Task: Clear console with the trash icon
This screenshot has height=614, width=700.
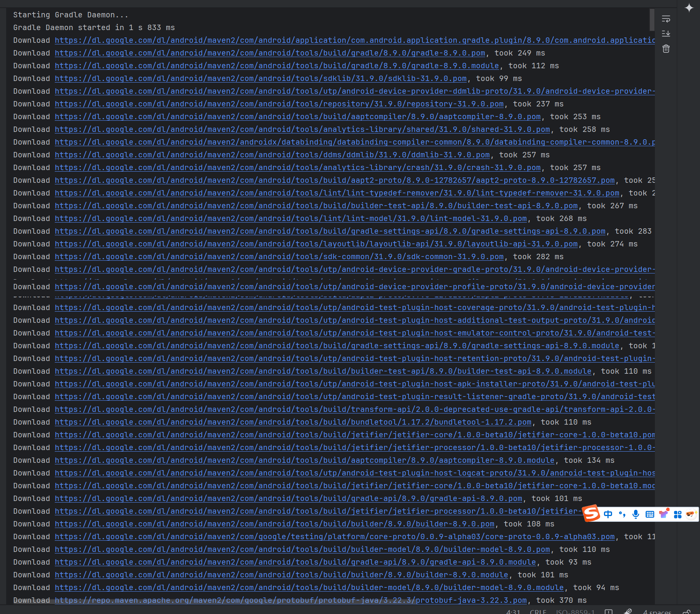Action: pyautogui.click(x=666, y=49)
